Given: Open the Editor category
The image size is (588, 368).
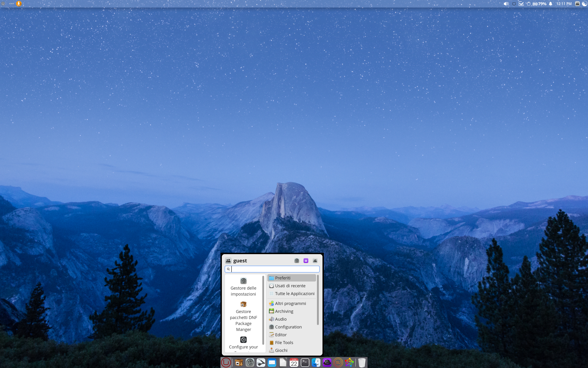Looking at the screenshot, I should pos(291,335).
